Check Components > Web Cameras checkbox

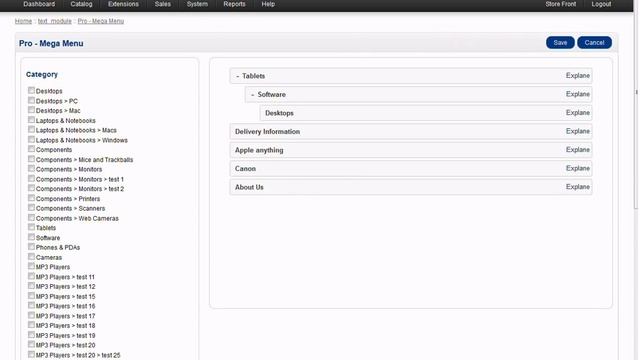[31, 218]
